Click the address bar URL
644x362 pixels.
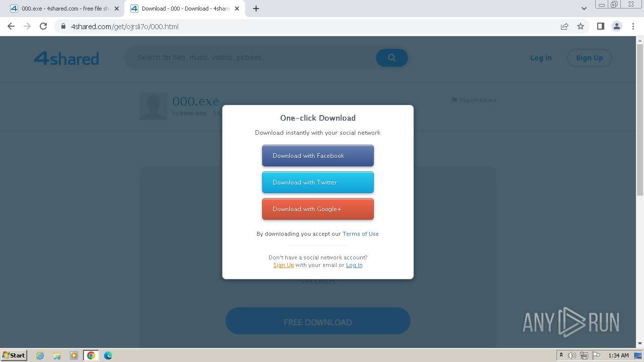click(125, 27)
